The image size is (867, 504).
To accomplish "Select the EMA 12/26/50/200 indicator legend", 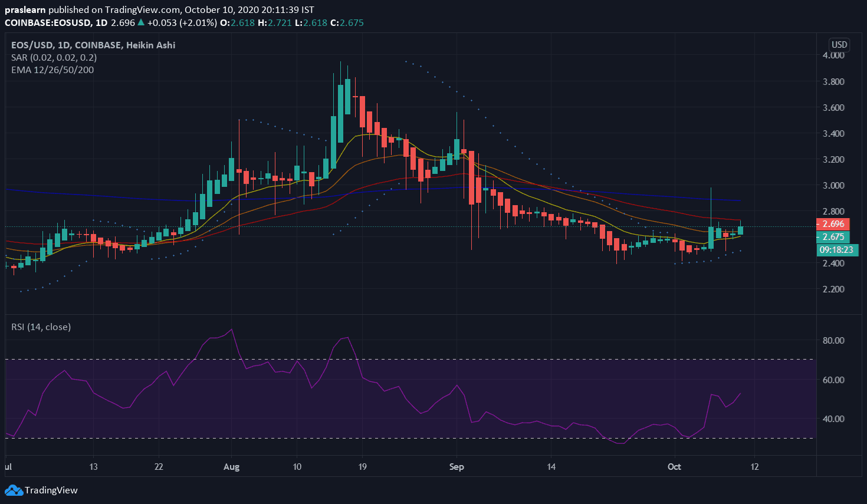I will click(52, 70).
